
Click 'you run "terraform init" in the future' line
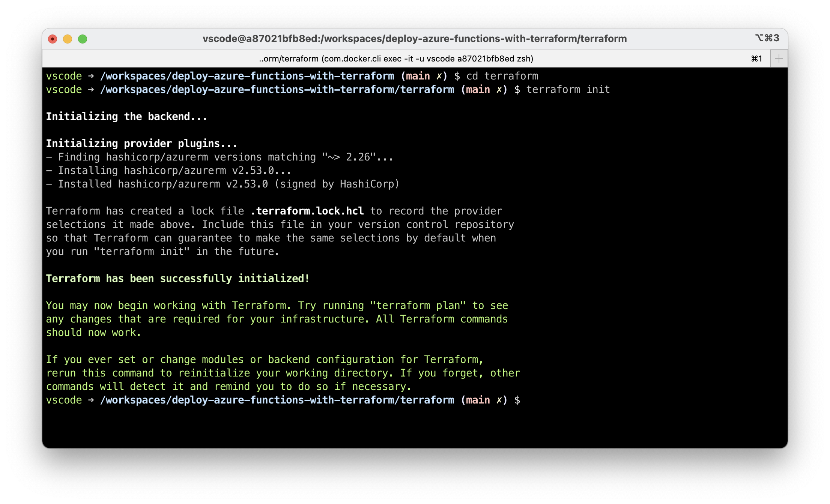click(162, 252)
